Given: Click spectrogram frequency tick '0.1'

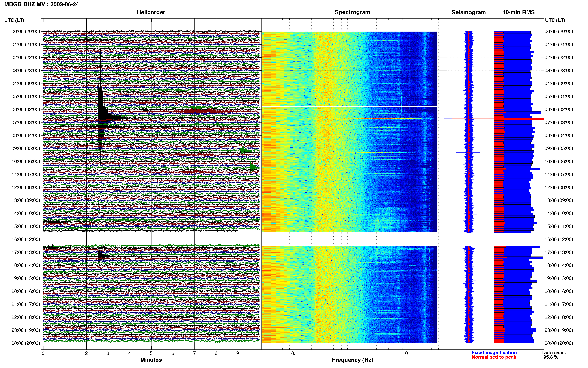Looking at the screenshot, I should [295, 353].
